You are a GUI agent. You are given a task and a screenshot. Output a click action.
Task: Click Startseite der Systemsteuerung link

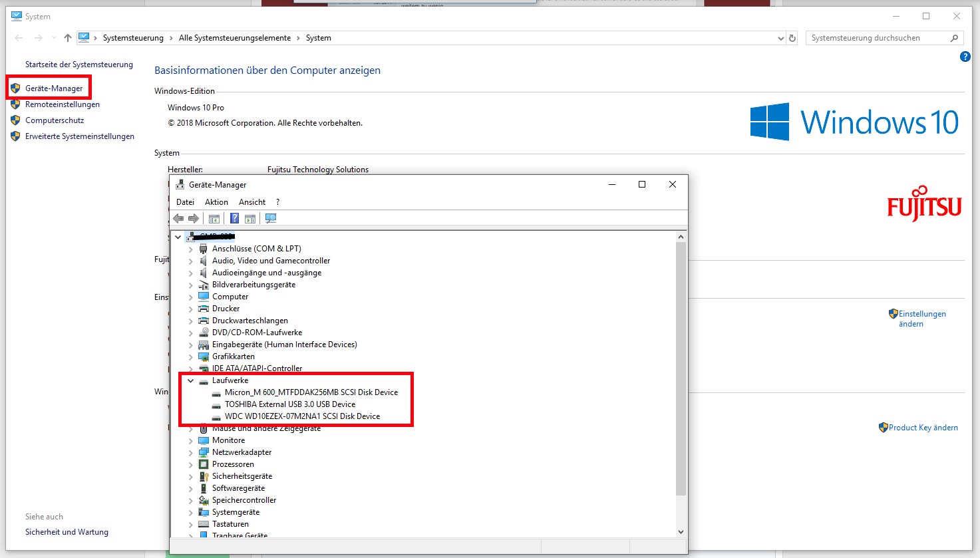pos(79,65)
